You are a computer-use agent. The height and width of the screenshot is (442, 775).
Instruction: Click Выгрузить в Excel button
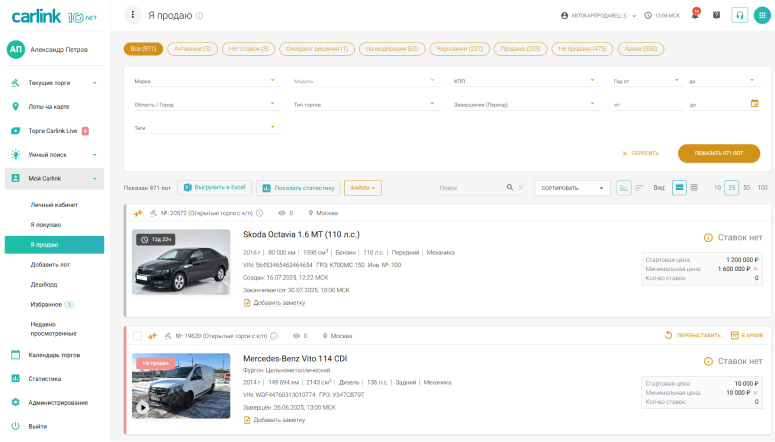[214, 188]
